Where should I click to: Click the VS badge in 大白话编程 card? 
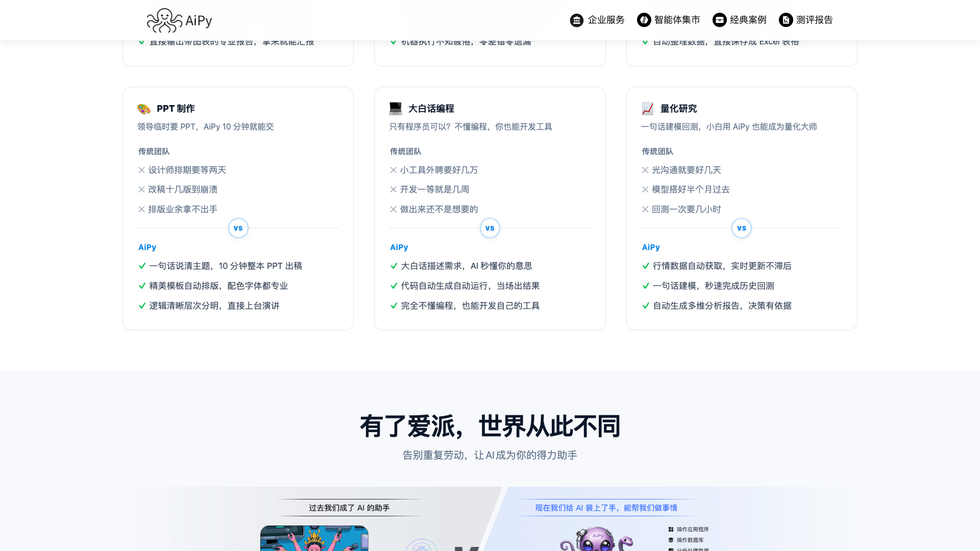pyautogui.click(x=490, y=228)
